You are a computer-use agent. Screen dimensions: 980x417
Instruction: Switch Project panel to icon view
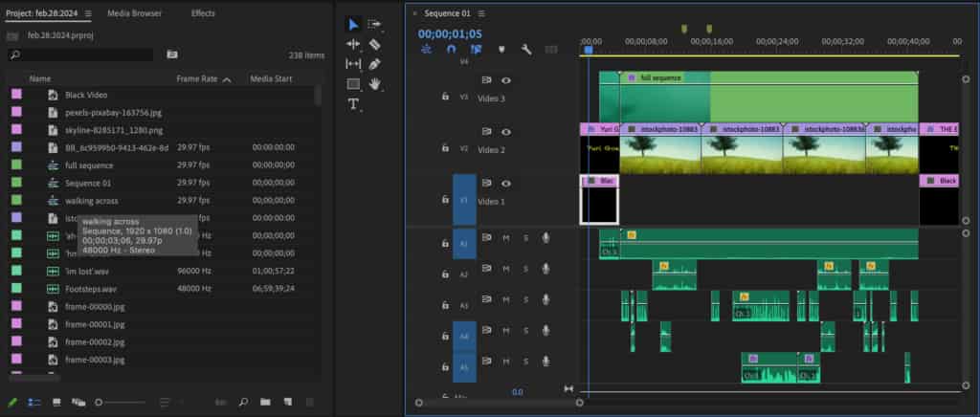tap(56, 403)
